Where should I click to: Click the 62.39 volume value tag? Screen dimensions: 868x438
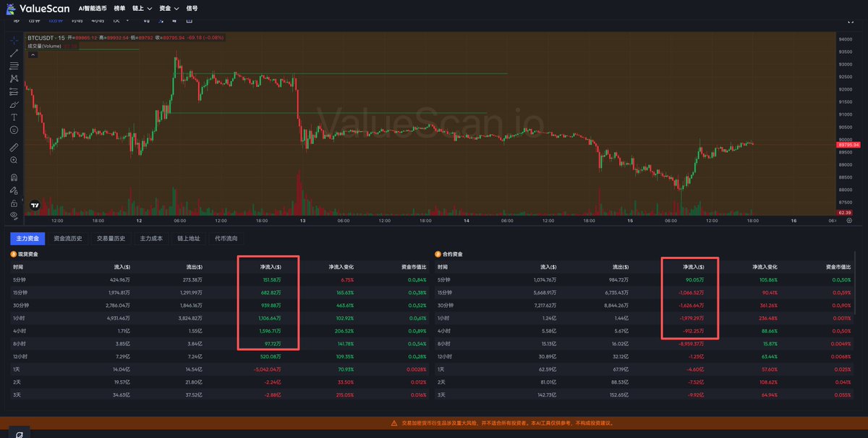point(843,212)
